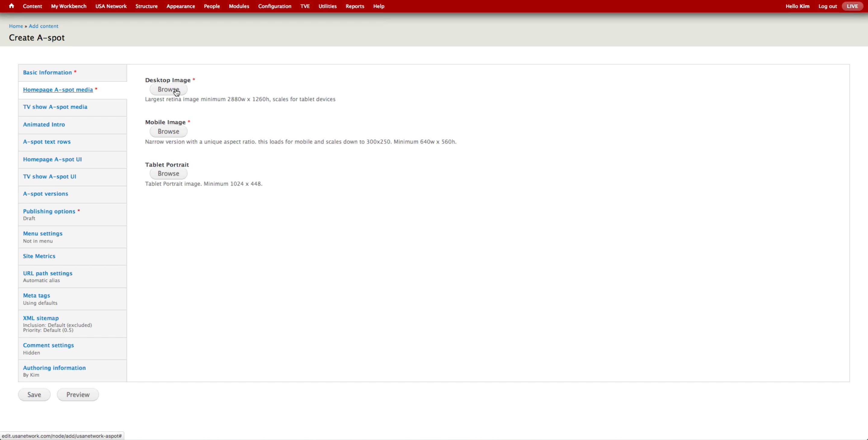Open the TVE menu item
Viewport: 868px width, 440px height.
click(x=305, y=6)
